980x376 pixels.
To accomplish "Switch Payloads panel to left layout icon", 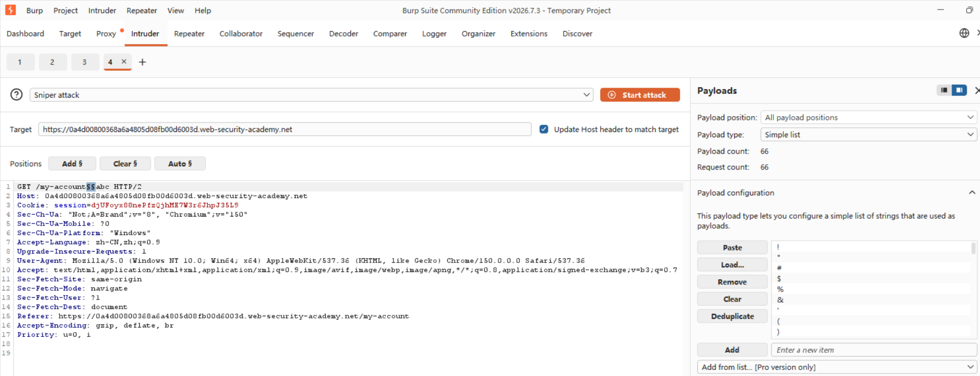I will 944,90.
